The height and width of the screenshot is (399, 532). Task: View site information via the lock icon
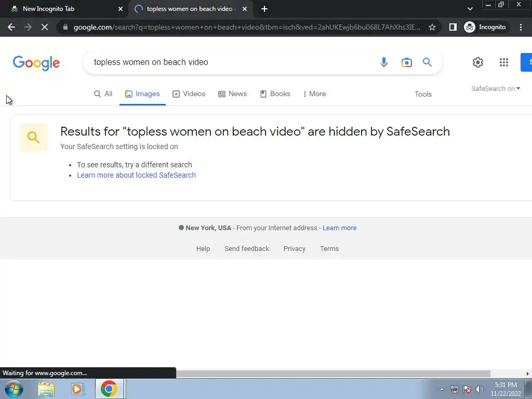tap(65, 27)
